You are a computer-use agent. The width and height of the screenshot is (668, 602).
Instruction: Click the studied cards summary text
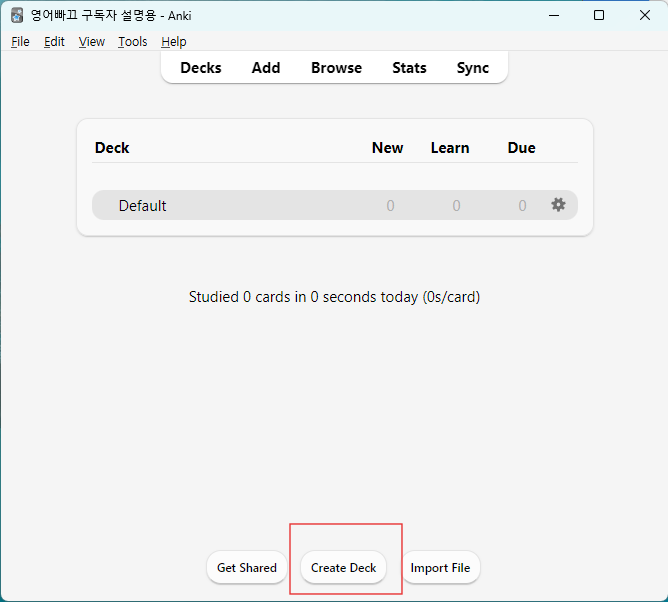coord(334,297)
